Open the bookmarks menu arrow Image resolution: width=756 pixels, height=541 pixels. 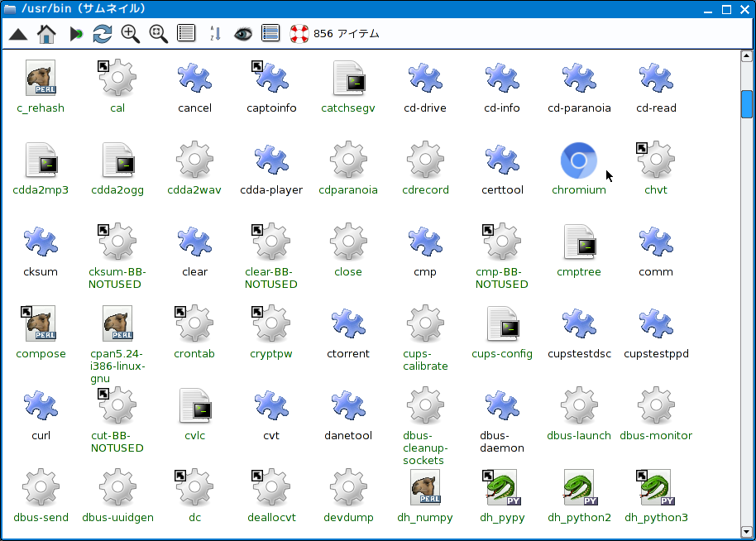(x=74, y=33)
